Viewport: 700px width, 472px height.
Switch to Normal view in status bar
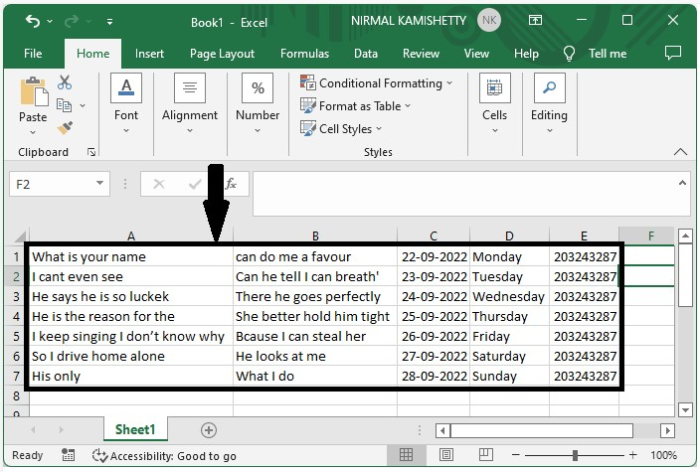(406, 455)
